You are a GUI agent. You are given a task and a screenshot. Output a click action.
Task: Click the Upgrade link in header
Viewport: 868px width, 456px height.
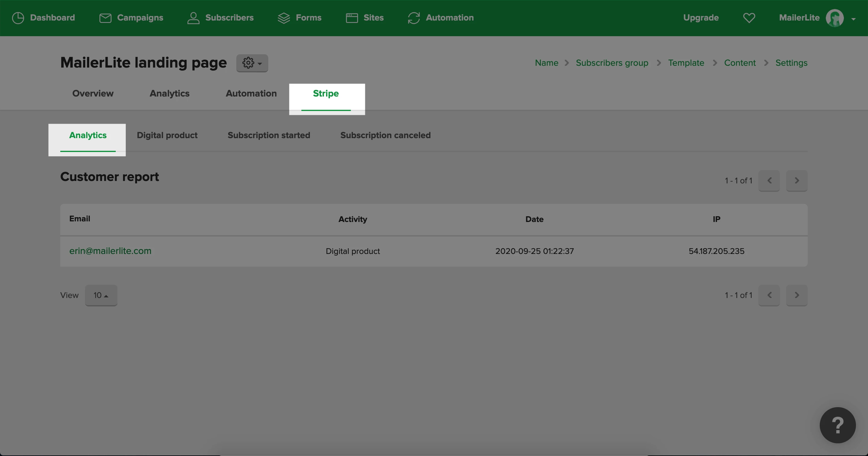(x=701, y=18)
